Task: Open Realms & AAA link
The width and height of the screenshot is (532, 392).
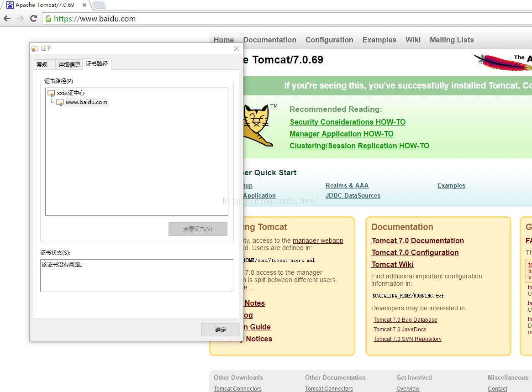Action: pos(347,185)
